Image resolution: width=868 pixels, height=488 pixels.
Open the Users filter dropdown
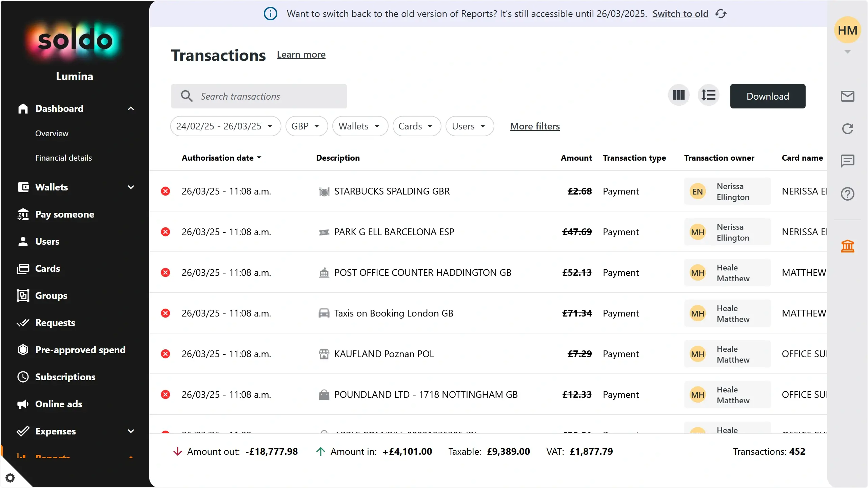pyautogui.click(x=469, y=126)
